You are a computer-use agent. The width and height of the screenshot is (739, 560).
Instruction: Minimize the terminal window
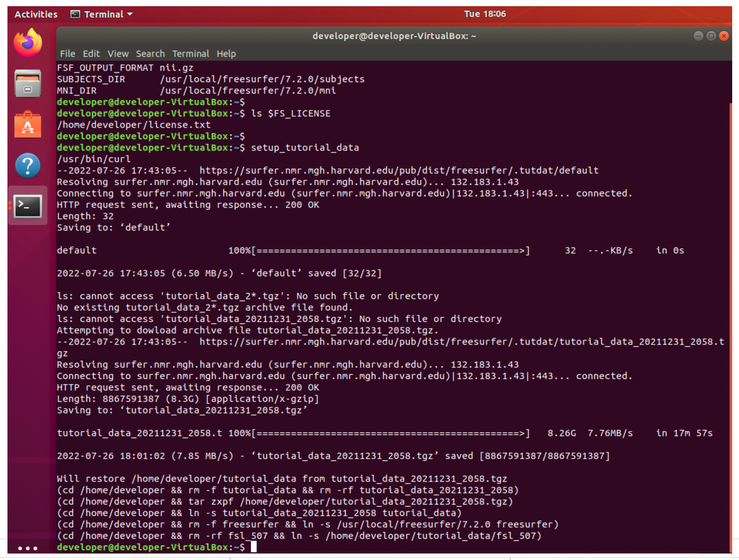(698, 36)
